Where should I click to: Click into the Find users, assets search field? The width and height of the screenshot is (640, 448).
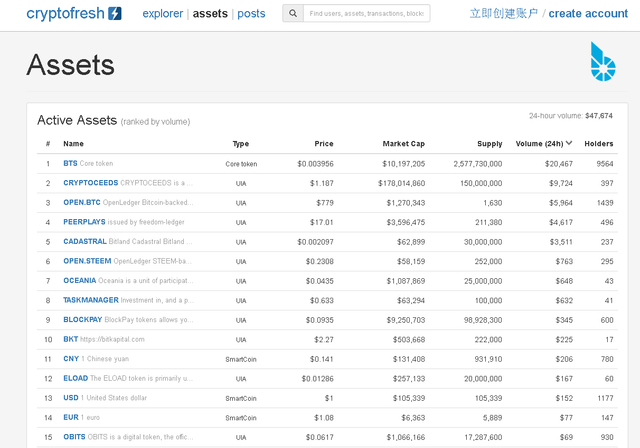(367, 13)
